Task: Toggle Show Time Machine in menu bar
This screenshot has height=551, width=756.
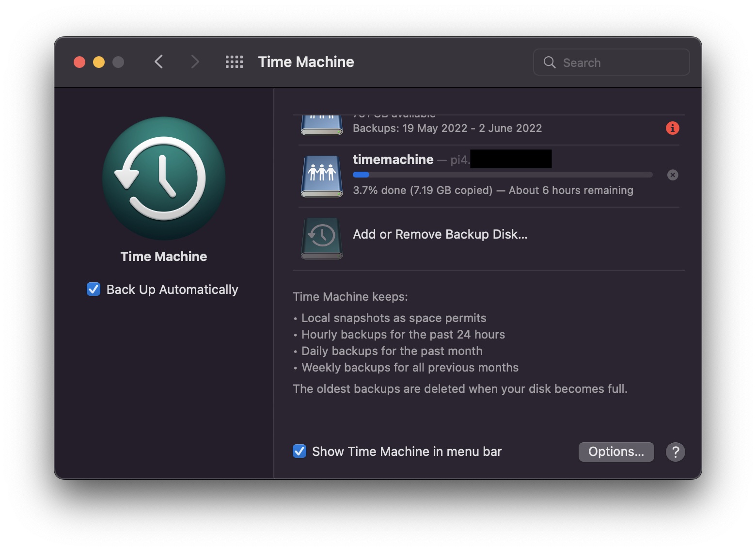Action: 299,451
